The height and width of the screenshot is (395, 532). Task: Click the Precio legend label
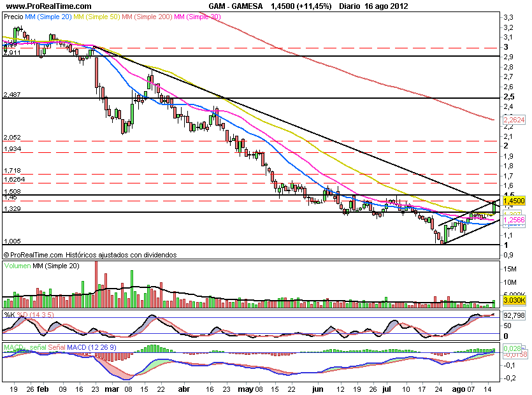14,17
